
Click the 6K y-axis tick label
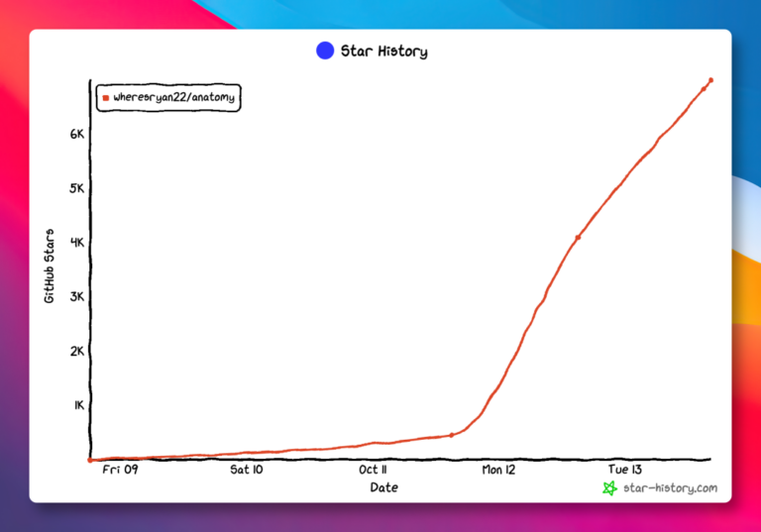pos(76,134)
